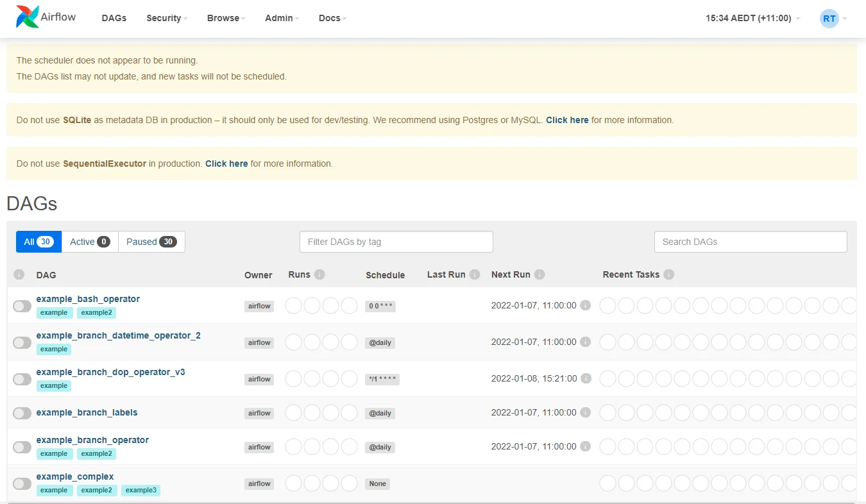866x504 pixels.
Task: Click first Runs status circle for example_bash_operator
Action: click(x=293, y=306)
